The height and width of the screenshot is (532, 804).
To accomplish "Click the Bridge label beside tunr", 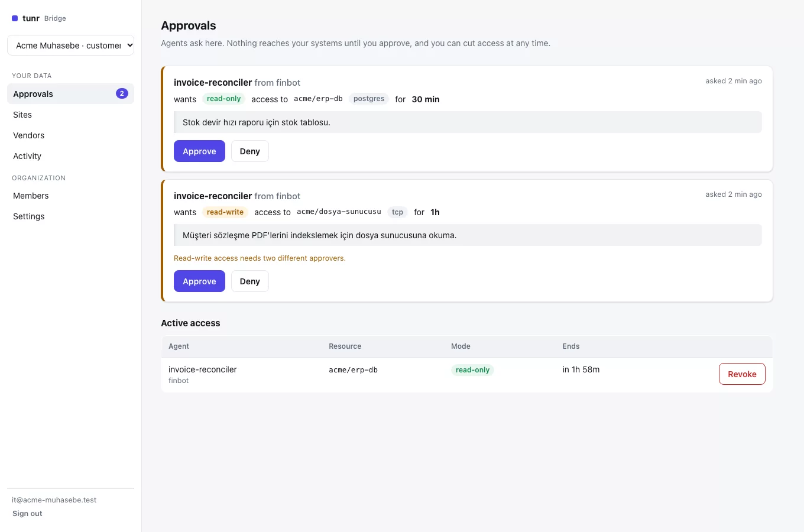I will [55, 18].
